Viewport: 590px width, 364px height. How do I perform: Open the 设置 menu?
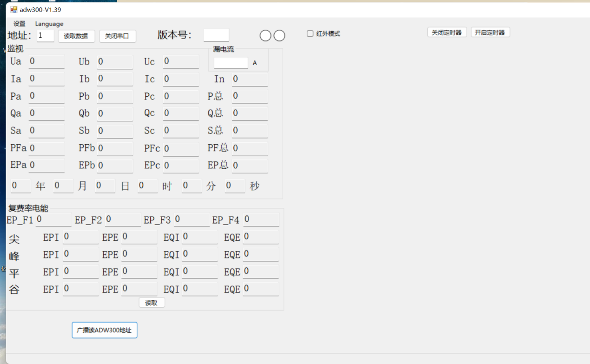(x=20, y=24)
